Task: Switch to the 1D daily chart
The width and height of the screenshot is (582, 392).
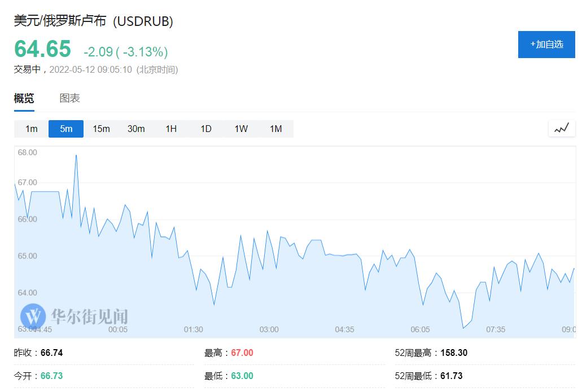Action: [205, 129]
